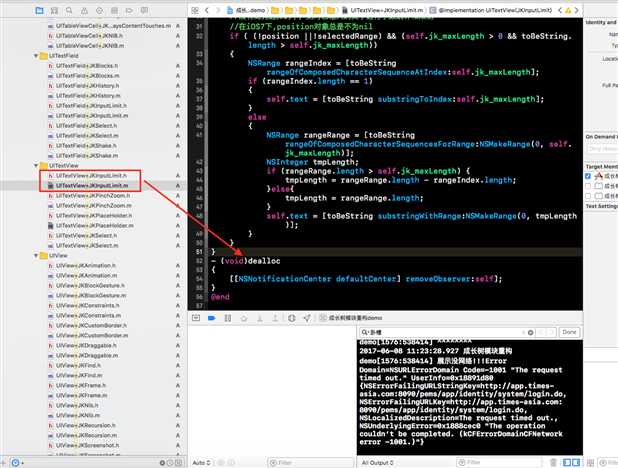This screenshot has width=618, height=468.
Task: Go forward with the jump bar right arrow
Action: click(218, 11)
